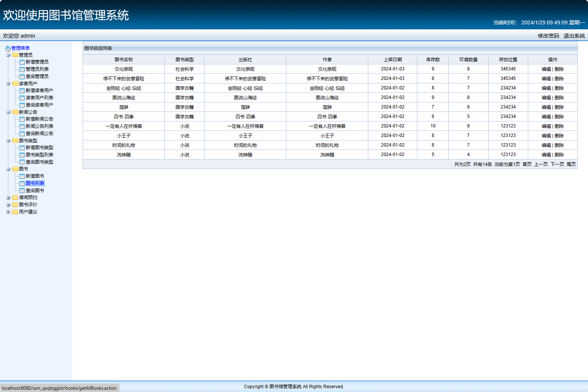Edit the 楚辞 book row
This screenshot has height=392, width=588.
[x=546, y=107]
